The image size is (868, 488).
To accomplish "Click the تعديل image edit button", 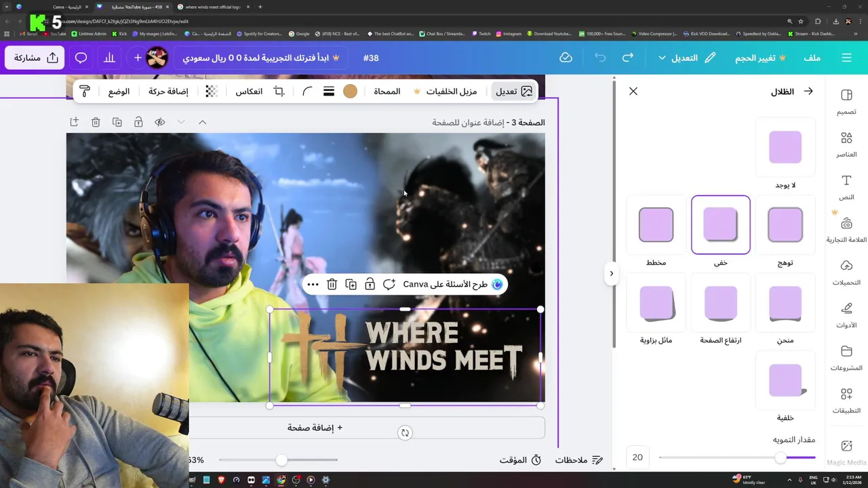I will [x=513, y=91].
